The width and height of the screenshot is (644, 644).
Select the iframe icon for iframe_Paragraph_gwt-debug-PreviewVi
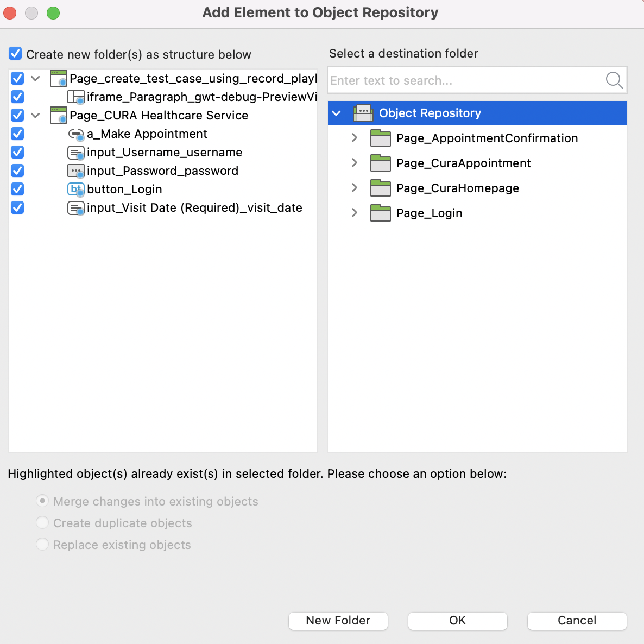(76, 97)
